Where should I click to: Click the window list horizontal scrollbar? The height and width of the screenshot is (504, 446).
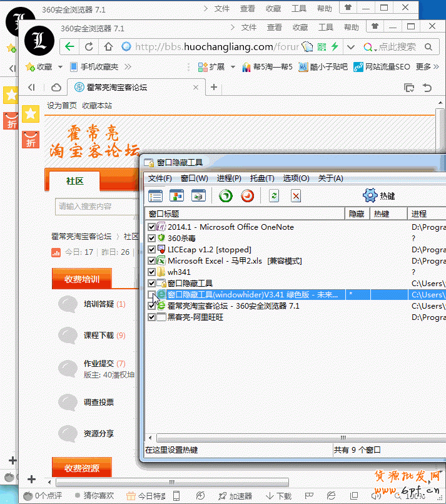301,438
